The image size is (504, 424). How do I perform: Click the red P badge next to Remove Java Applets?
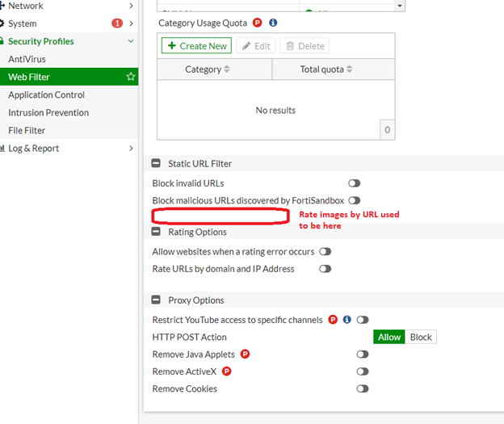pyautogui.click(x=245, y=355)
